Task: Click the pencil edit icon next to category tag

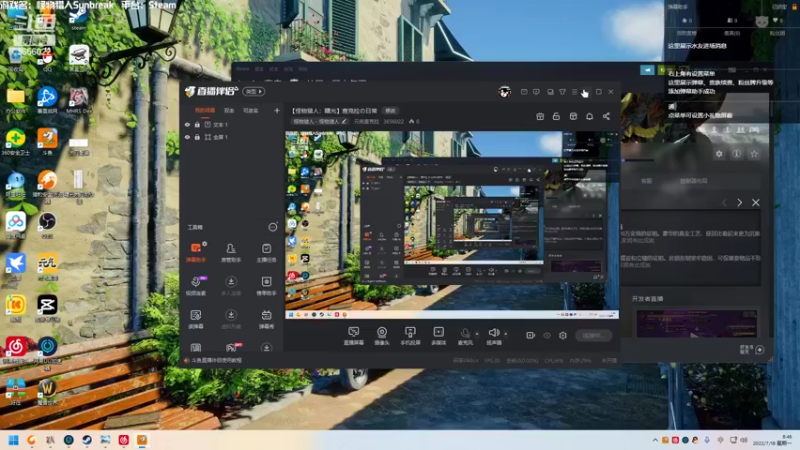Action: pyautogui.click(x=344, y=121)
